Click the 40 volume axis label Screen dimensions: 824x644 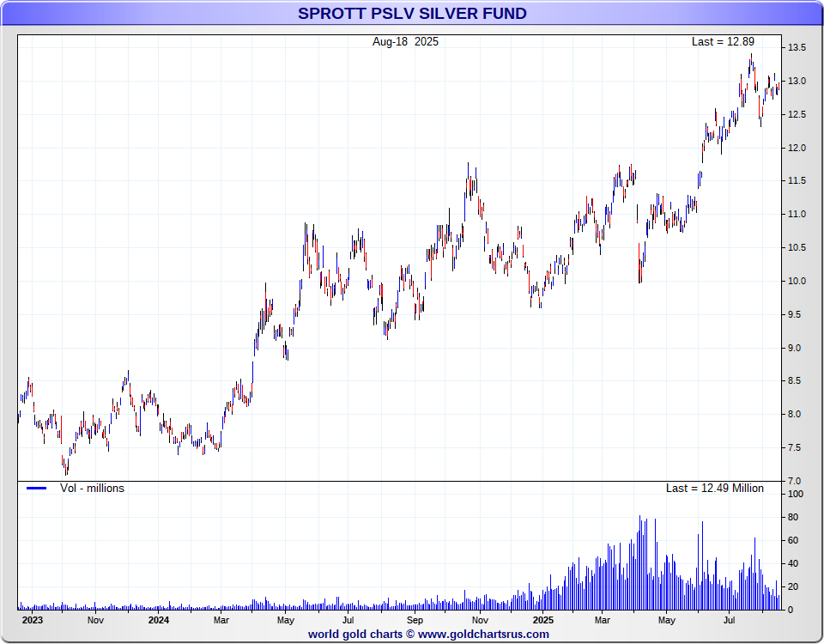pyautogui.click(x=793, y=563)
